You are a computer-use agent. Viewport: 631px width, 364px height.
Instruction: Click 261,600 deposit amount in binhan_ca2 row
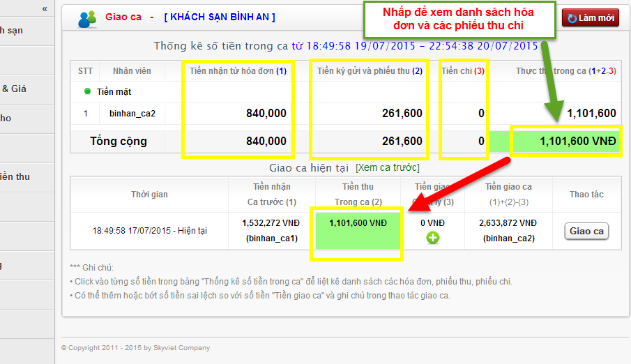pyautogui.click(x=402, y=113)
